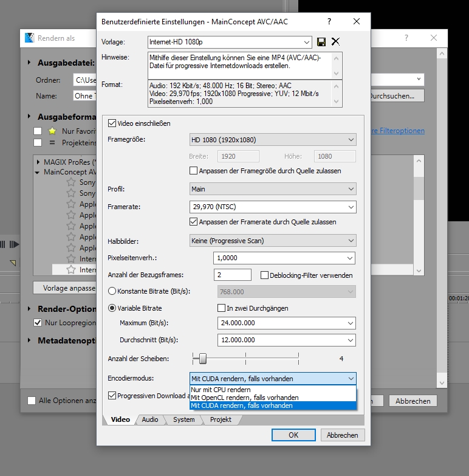469x476 pixels.
Task: Expand Ausgabedatei section in Rendern als
Action: (x=29, y=63)
